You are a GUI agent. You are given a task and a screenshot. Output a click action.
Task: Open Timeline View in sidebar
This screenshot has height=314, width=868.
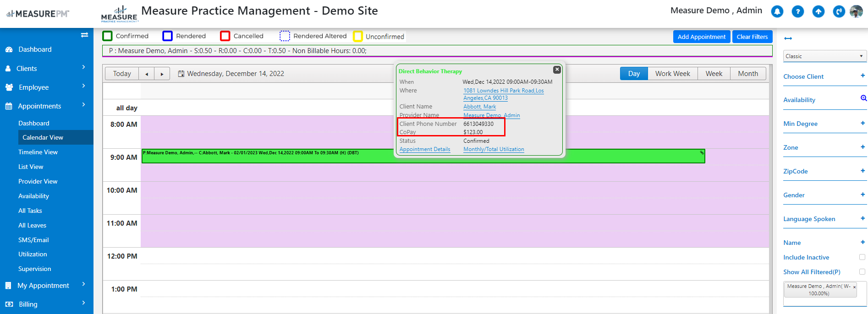pyautogui.click(x=38, y=152)
